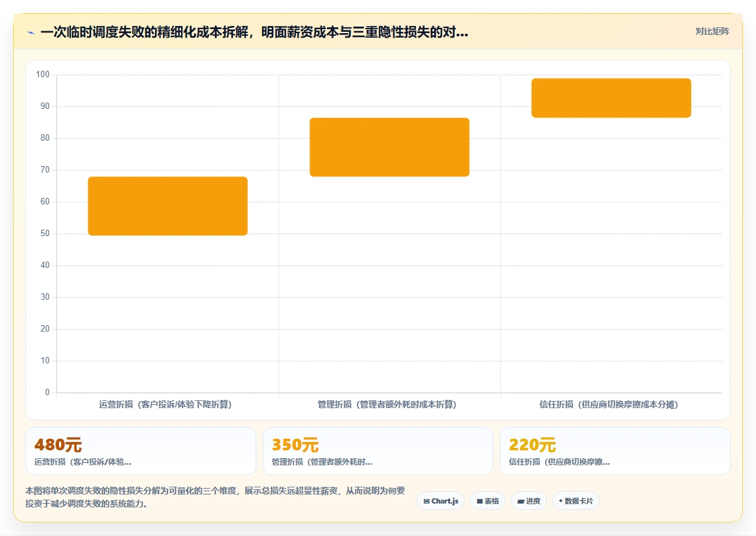The height and width of the screenshot is (536, 756).
Task: Click the icon inside the 表格 chip
Action: tap(480, 502)
